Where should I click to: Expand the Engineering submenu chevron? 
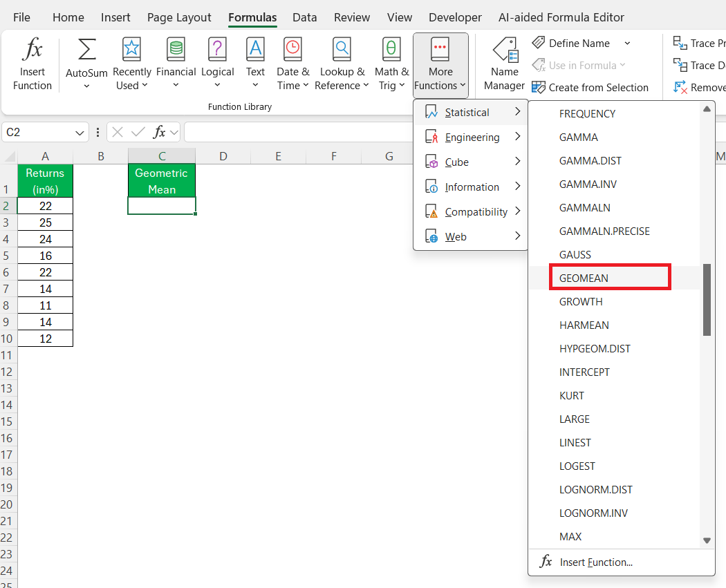pos(518,137)
